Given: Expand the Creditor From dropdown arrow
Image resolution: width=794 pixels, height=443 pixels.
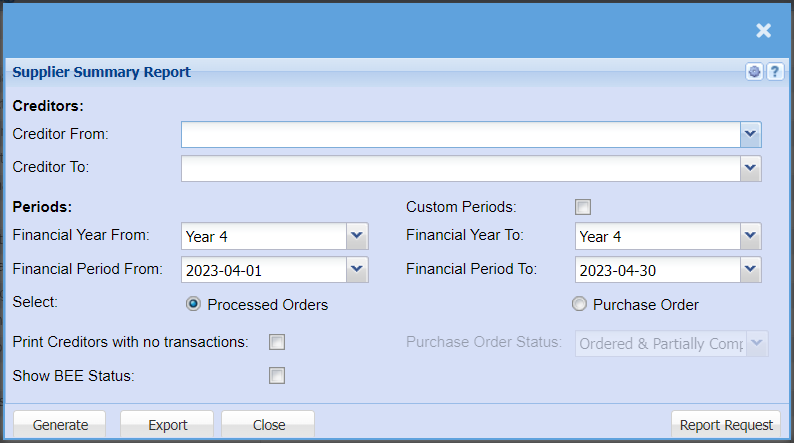Looking at the screenshot, I should [751, 134].
